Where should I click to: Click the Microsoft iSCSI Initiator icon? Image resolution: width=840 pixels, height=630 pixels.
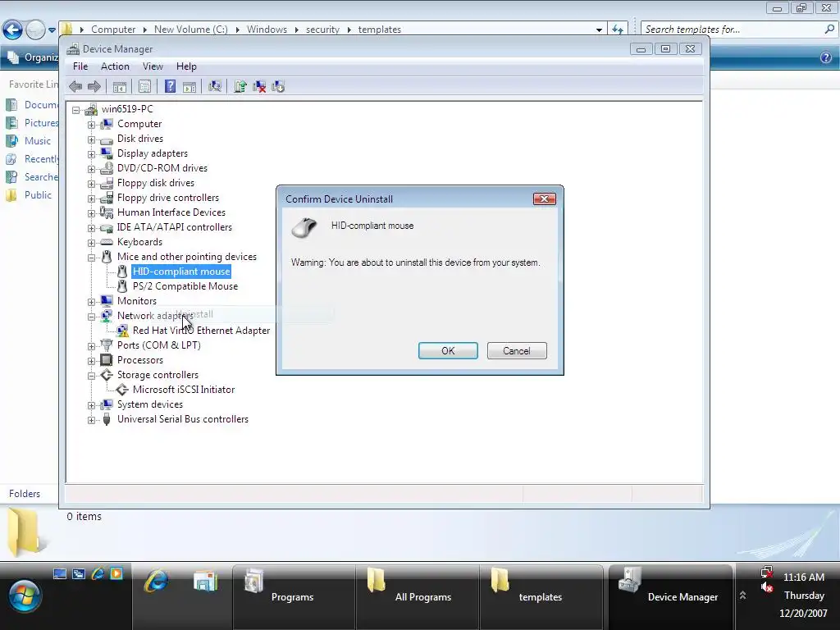123,390
